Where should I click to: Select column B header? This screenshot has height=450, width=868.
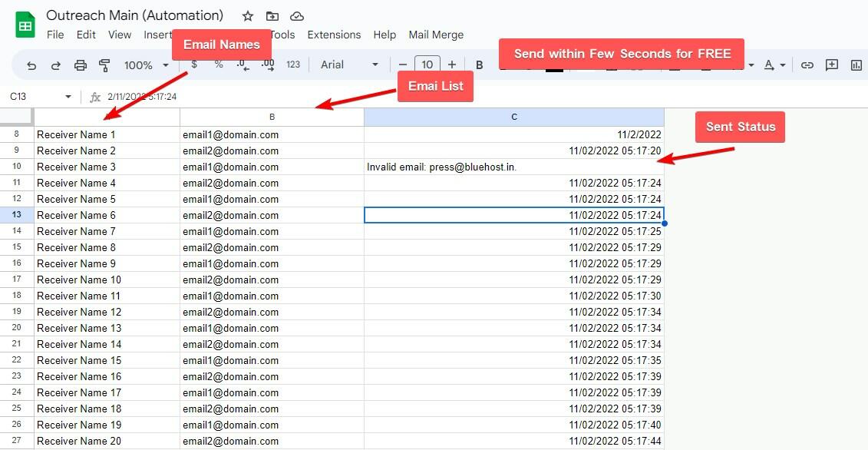click(272, 117)
